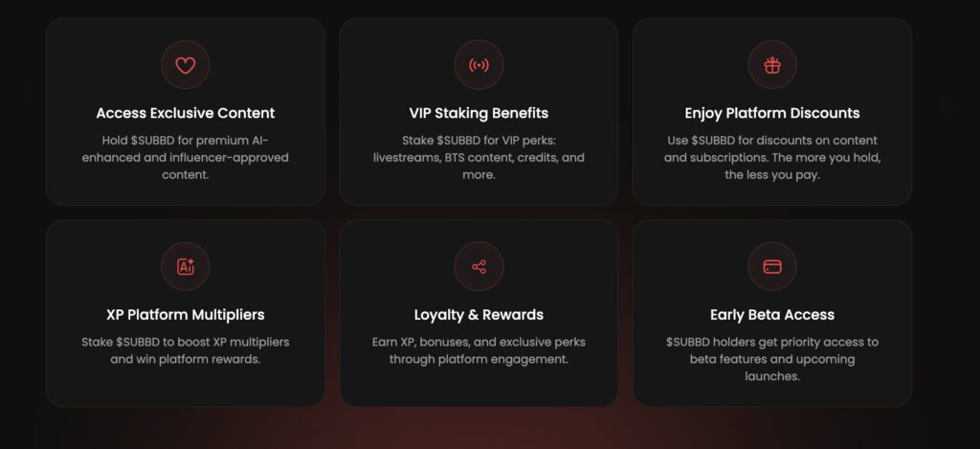Screen dimensions: 980x449
Task: Select the Early Beta Access heading
Action: coord(772,315)
